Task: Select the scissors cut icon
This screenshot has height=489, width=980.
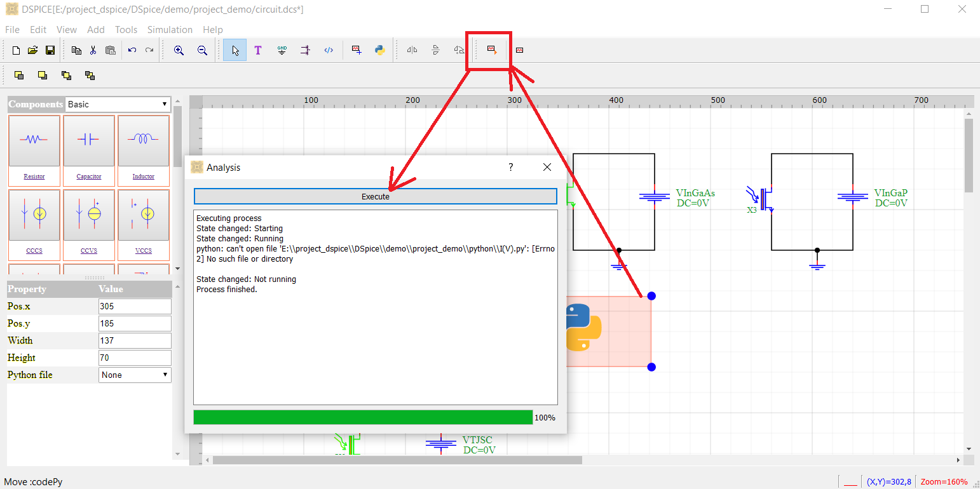Action: pyautogui.click(x=93, y=50)
